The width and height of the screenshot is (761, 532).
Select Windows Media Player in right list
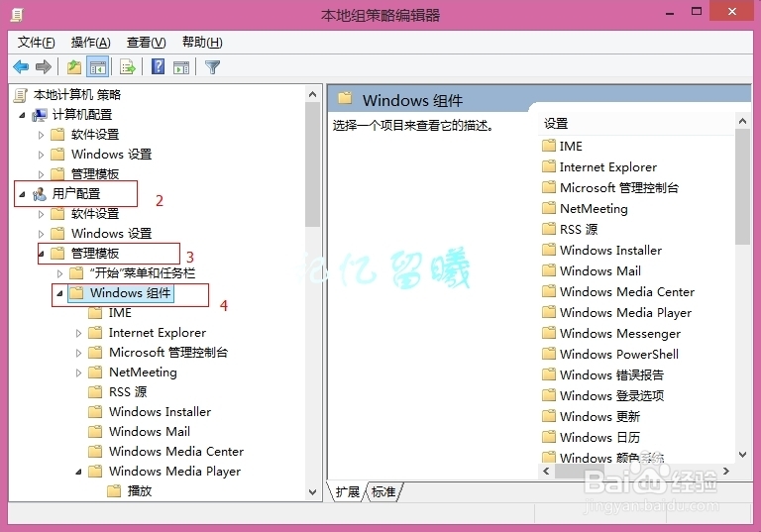coord(625,313)
